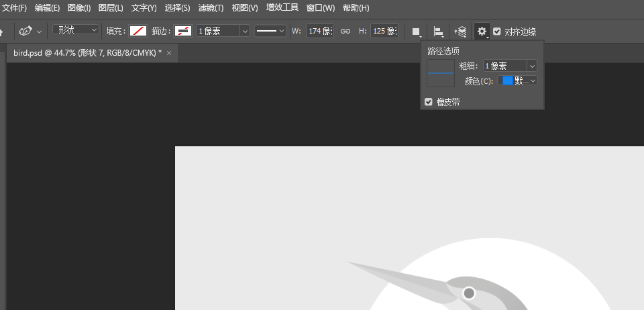644x310 pixels.
Task: Open the 窗口(W) menu
Action: 321,8
